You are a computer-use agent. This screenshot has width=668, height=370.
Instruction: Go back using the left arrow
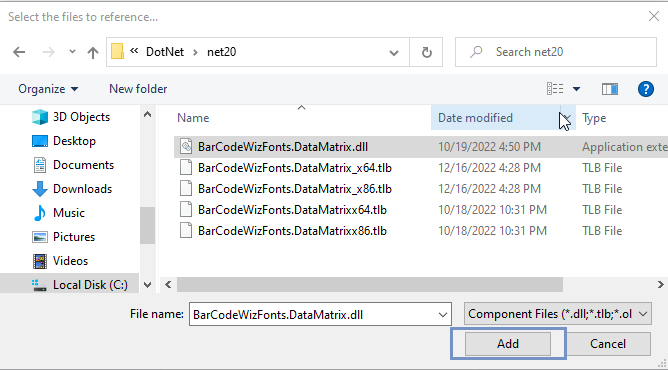click(19, 52)
